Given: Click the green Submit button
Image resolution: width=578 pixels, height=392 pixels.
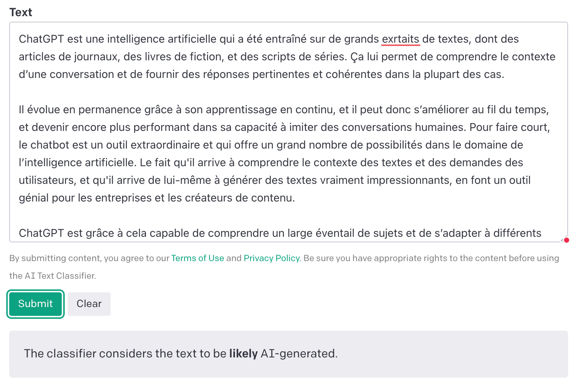Looking at the screenshot, I should [x=35, y=304].
